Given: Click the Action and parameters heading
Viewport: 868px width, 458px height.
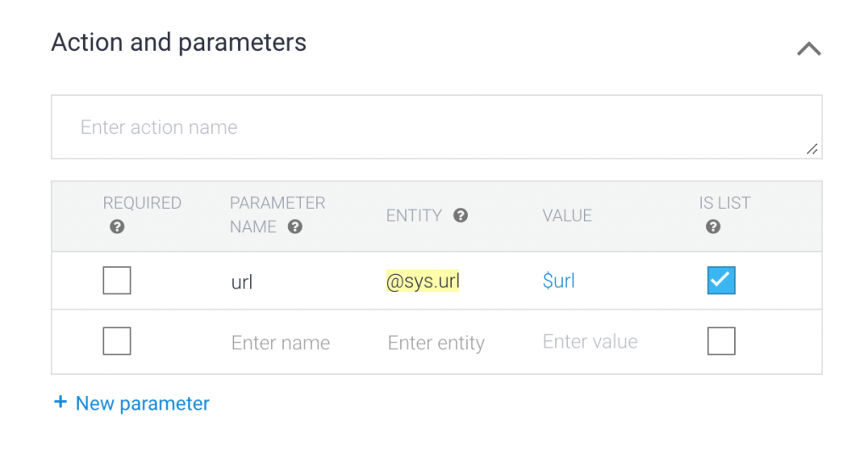Looking at the screenshot, I should point(179,42).
